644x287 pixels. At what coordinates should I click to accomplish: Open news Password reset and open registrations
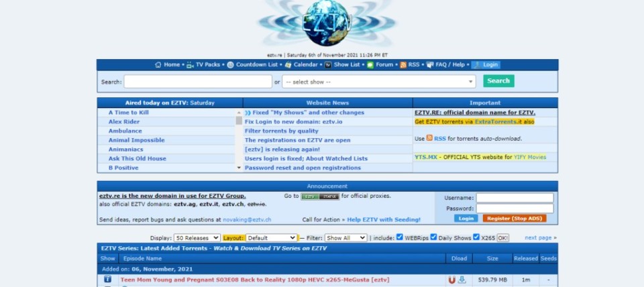(x=303, y=168)
